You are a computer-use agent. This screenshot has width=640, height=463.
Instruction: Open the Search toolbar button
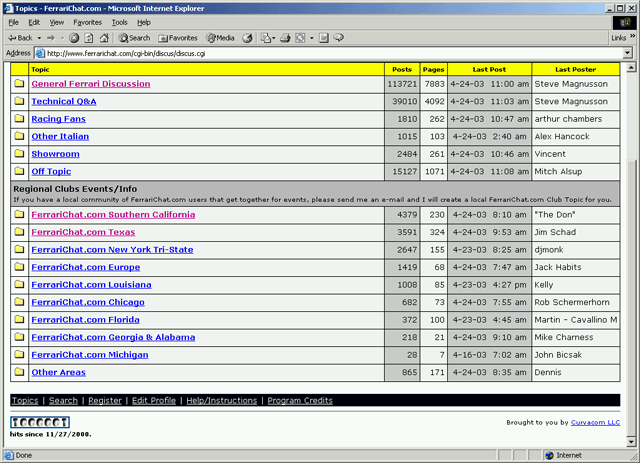coord(134,38)
